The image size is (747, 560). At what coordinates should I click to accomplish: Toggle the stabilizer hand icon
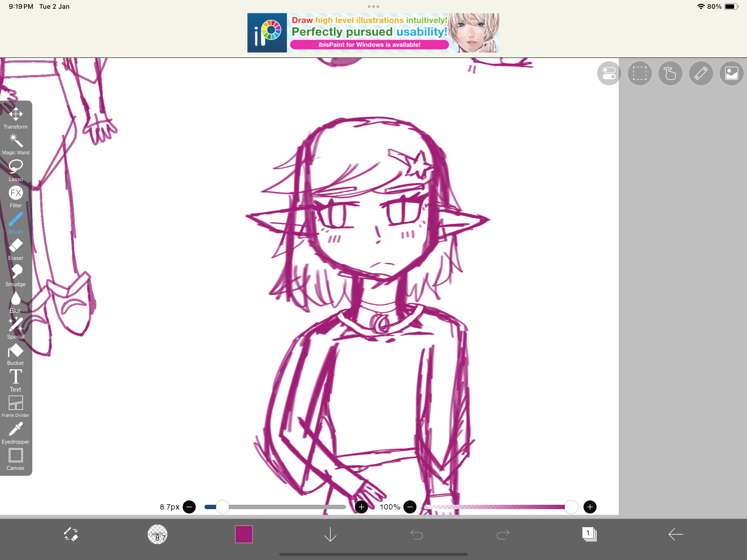coord(670,73)
